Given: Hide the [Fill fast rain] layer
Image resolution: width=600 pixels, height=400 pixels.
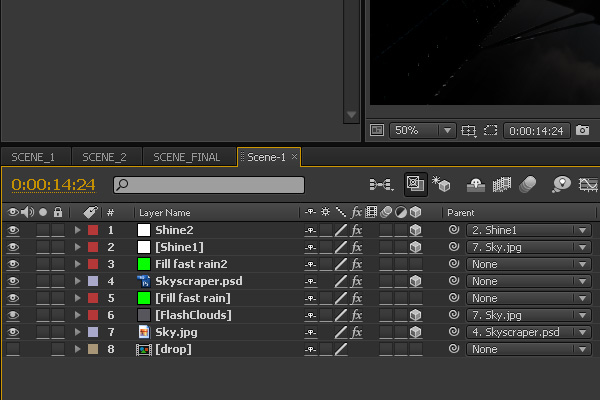Looking at the screenshot, I should click(13, 298).
